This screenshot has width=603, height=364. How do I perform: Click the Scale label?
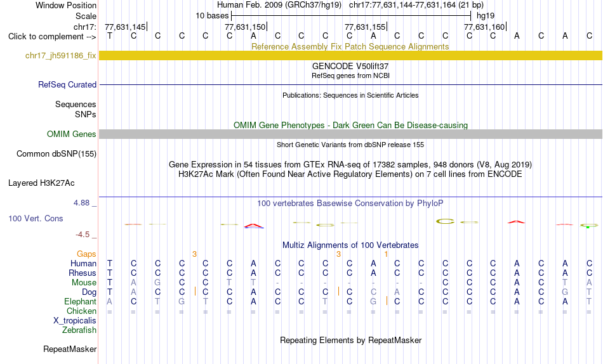pos(86,16)
